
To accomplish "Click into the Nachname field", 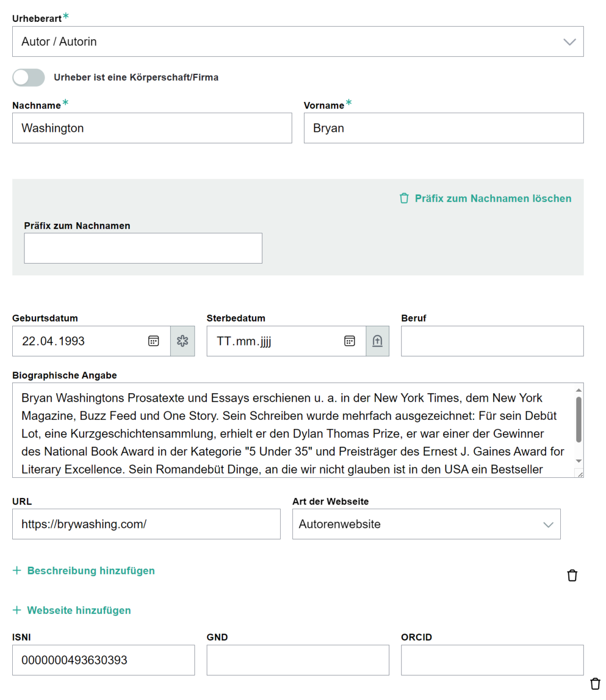I will click(152, 128).
